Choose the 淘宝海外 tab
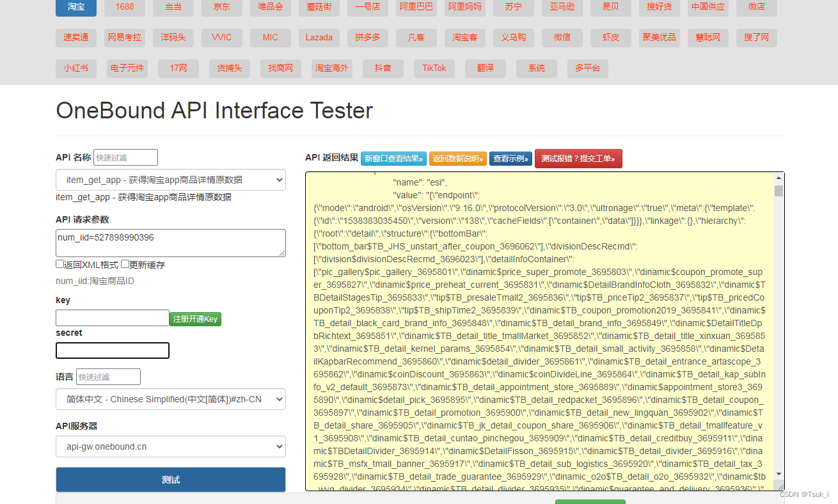 pyautogui.click(x=332, y=68)
